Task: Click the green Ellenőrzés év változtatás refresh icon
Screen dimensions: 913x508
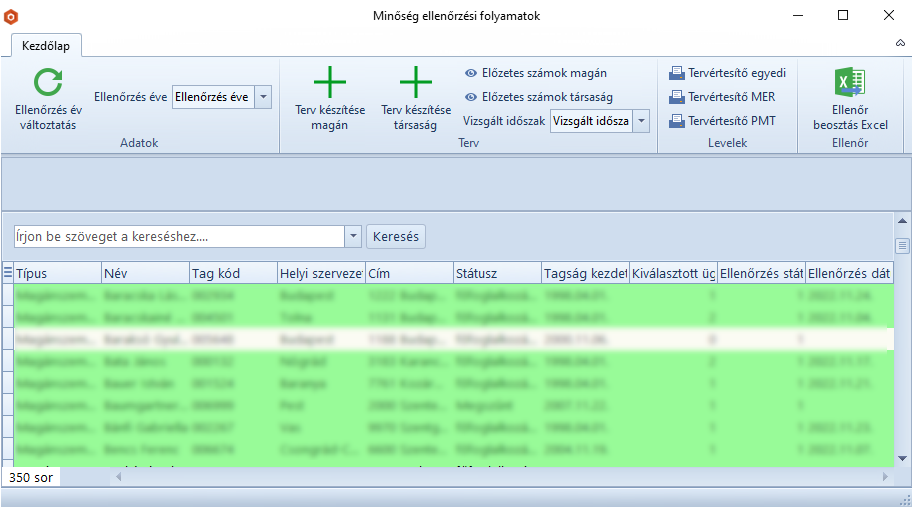Action: tap(47, 83)
